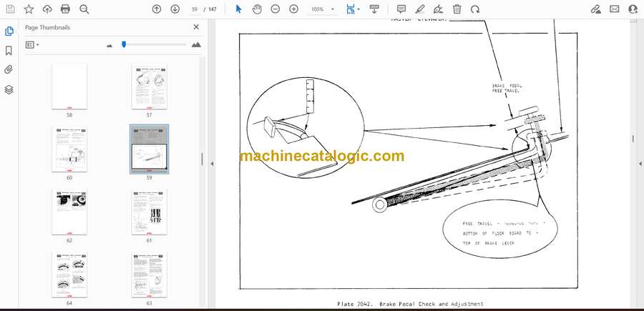The width and height of the screenshot is (644, 311).
Task: Click the delete trash icon
Action: click(x=457, y=9)
